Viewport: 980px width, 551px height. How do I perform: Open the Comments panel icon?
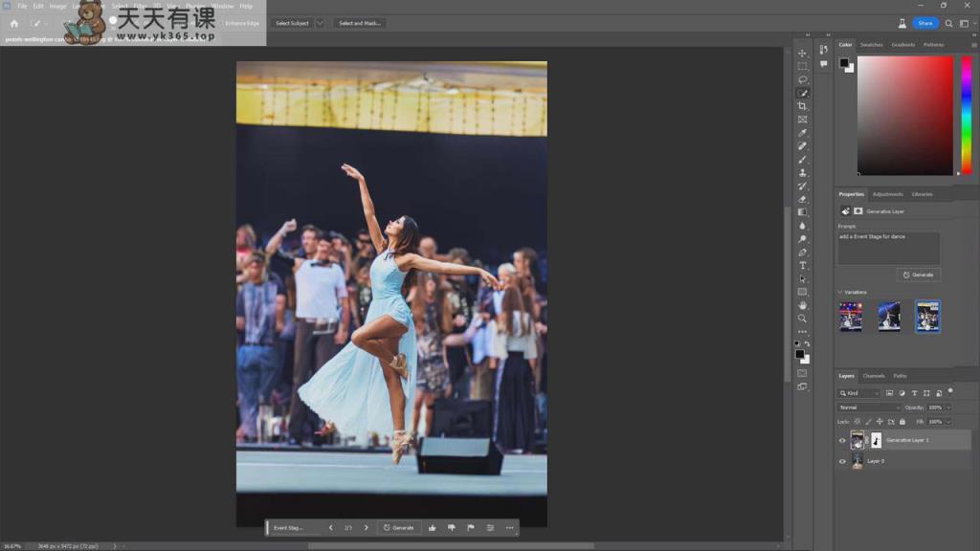click(824, 64)
